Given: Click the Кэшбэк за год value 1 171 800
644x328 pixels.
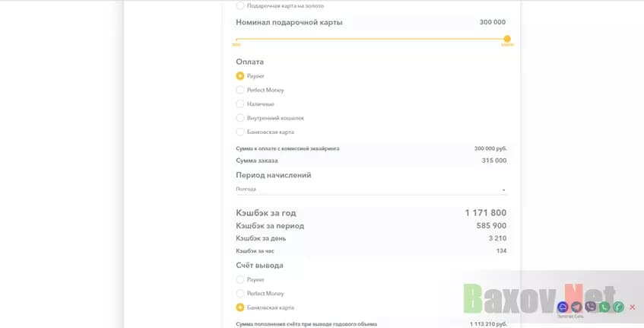Looking at the screenshot, I should (486, 213).
